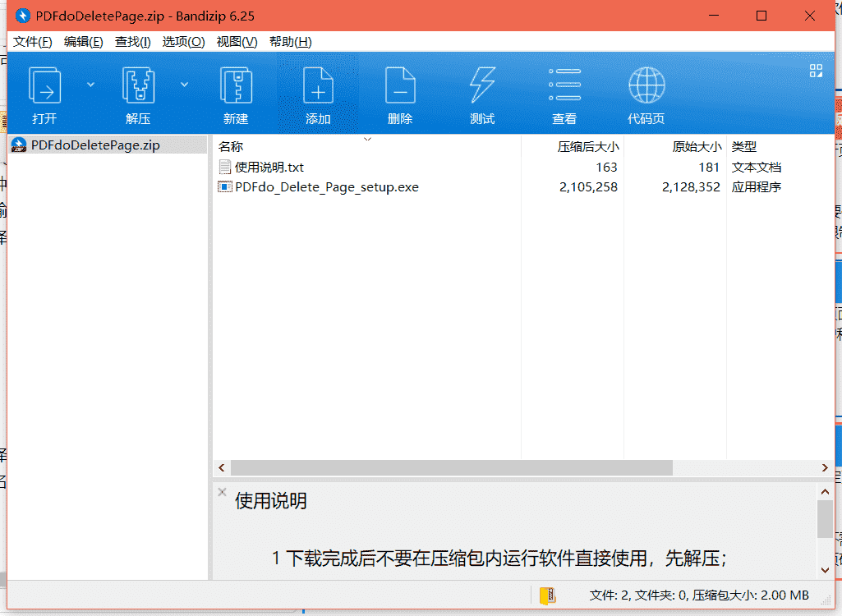Open the 帮助(H) menu
The width and height of the screenshot is (842, 616).
click(291, 42)
